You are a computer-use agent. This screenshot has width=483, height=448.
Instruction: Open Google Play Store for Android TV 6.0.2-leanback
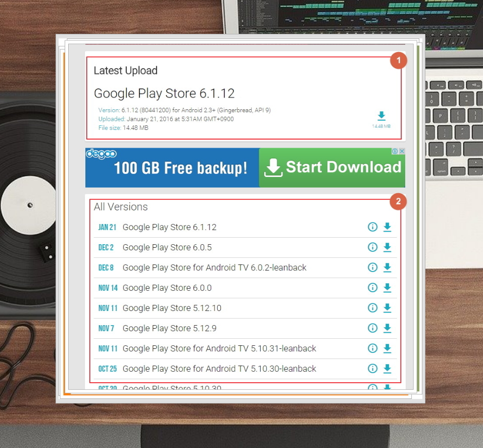pos(214,267)
